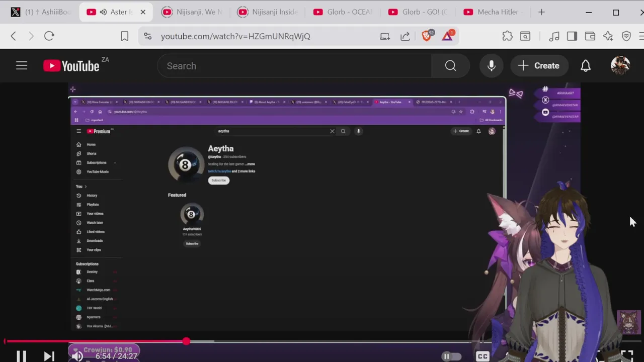Screen dimensions: 644x362
Task: Focus the YouTube search field
Action: [294, 66]
